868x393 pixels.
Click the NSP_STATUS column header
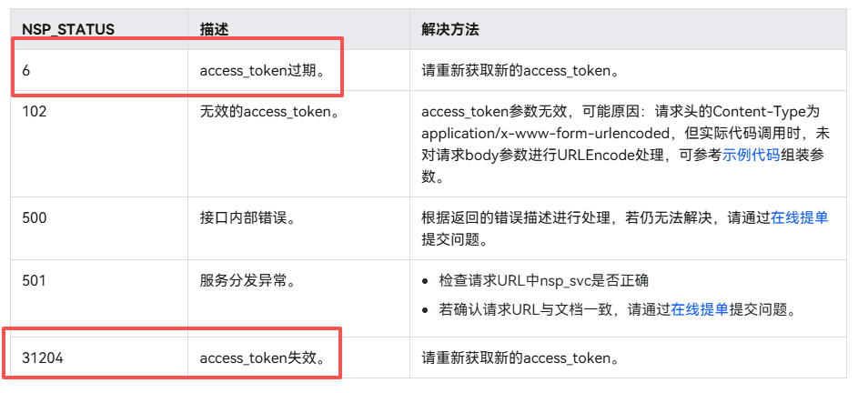[68, 29]
